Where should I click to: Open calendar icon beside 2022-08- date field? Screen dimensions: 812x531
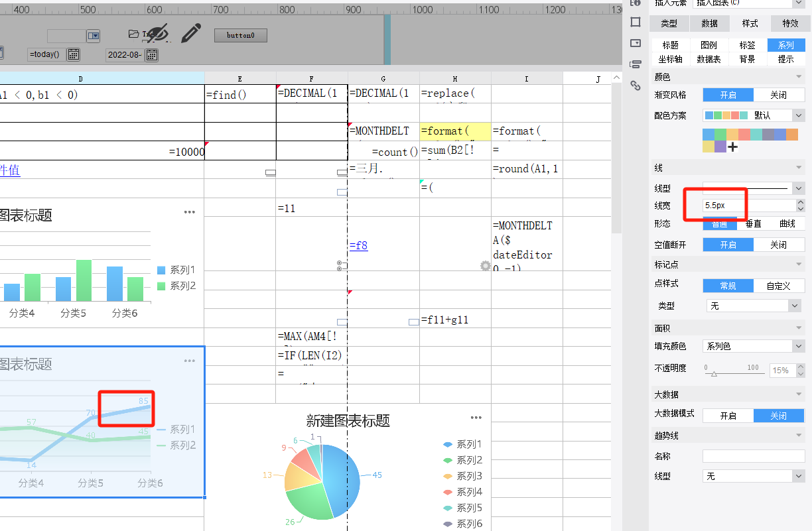pyautogui.click(x=152, y=54)
